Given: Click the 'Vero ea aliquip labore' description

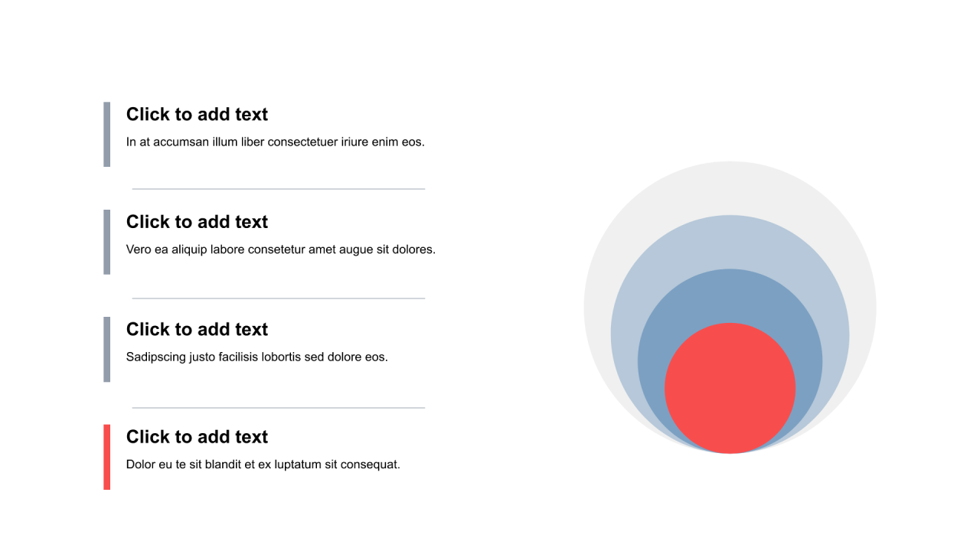Looking at the screenshot, I should (280, 249).
